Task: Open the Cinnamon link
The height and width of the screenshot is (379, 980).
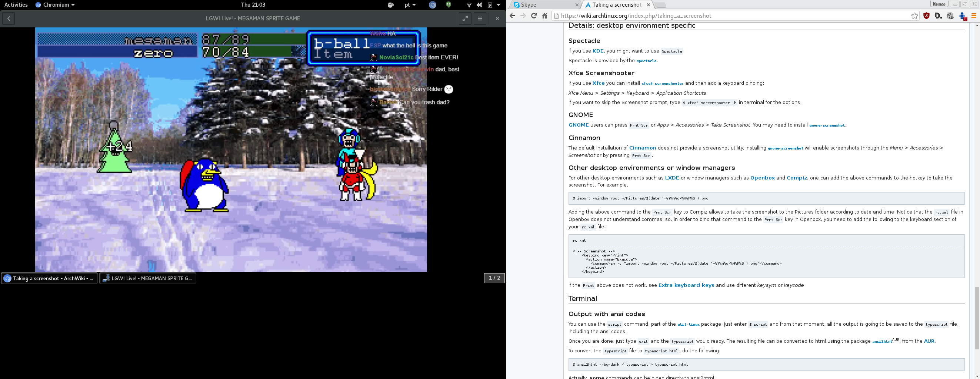Action: pos(643,148)
